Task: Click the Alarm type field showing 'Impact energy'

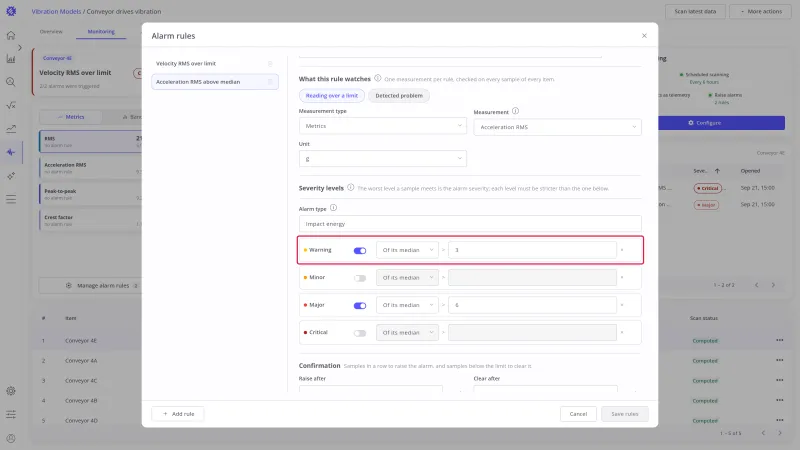Action: [x=470, y=224]
